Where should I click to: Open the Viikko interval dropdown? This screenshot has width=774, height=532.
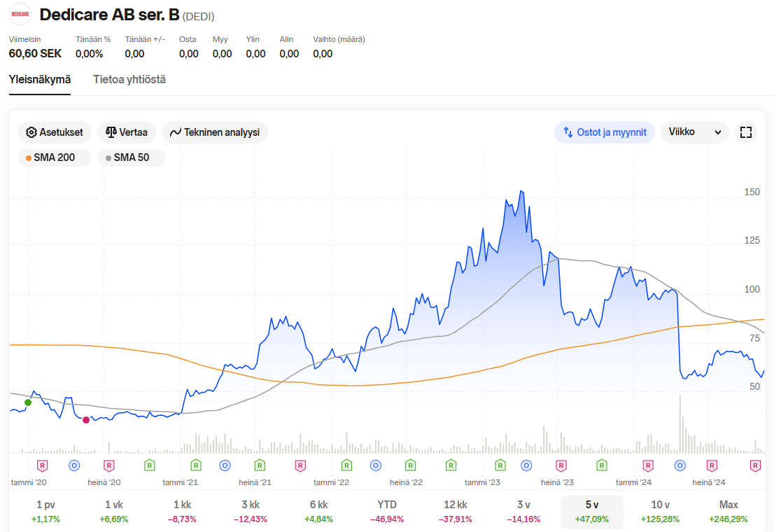coord(694,132)
